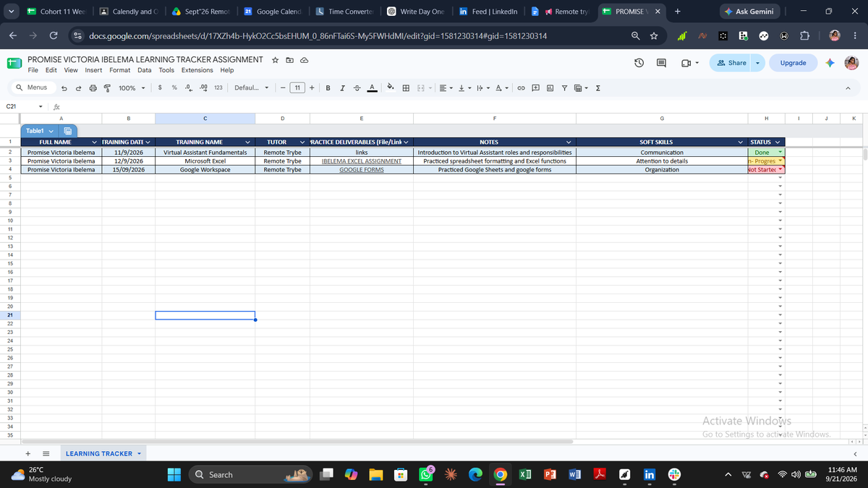Viewport: 868px width, 488px height.
Task: Click the font size 11 field
Action: click(297, 87)
